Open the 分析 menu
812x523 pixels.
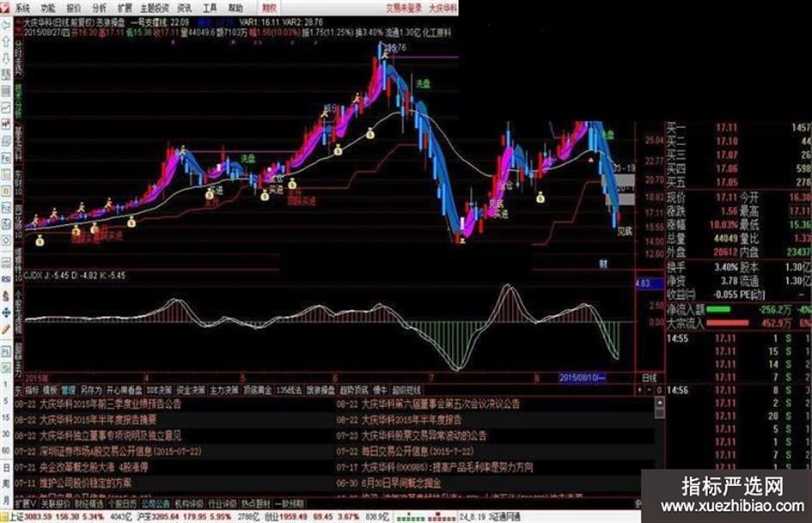point(100,9)
